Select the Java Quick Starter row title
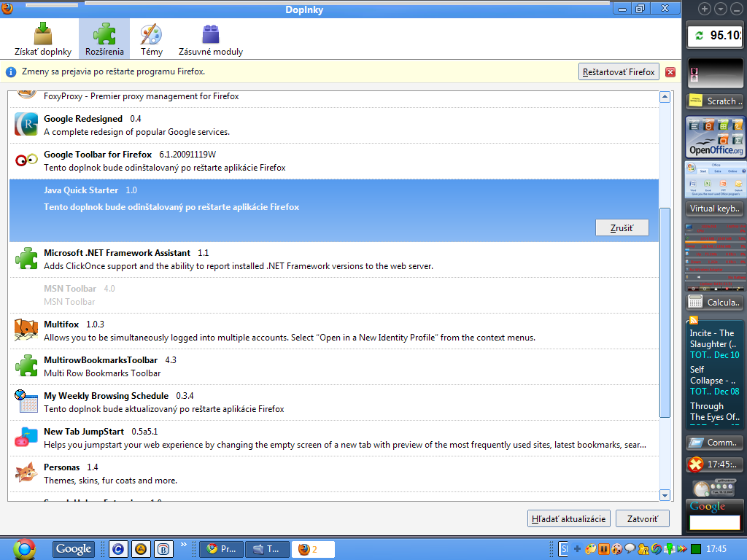The height and width of the screenshot is (560, 747). click(x=81, y=190)
